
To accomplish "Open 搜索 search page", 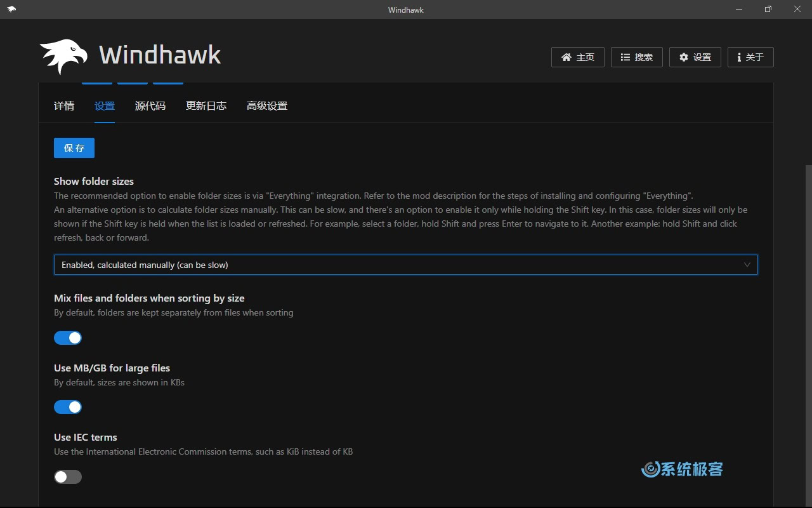I will coord(636,57).
